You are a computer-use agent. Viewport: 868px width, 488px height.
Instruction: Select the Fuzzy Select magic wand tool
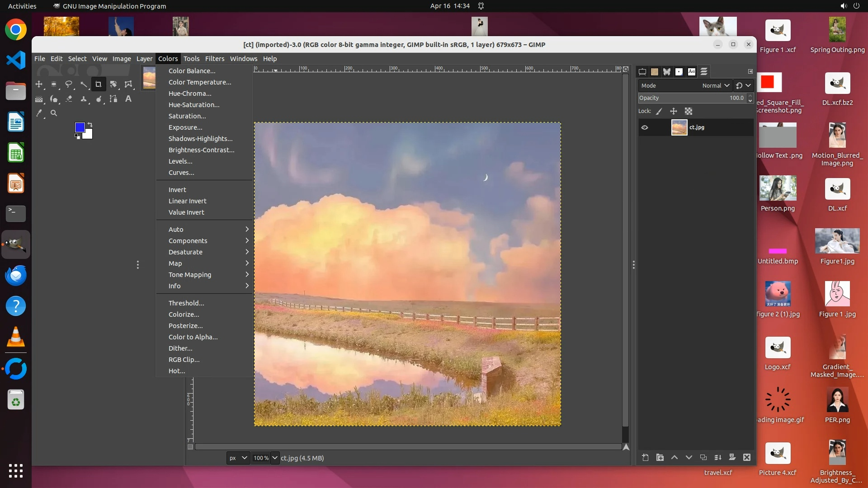(84, 84)
